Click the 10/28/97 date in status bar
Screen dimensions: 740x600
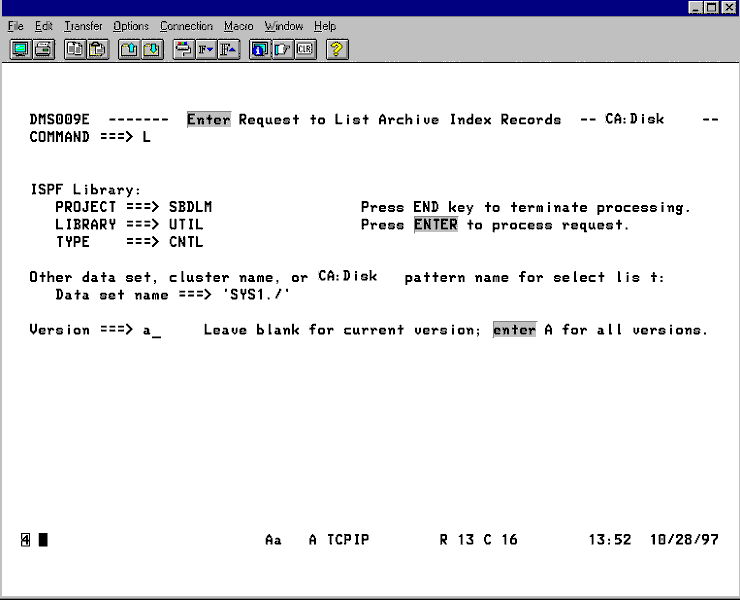[684, 540]
